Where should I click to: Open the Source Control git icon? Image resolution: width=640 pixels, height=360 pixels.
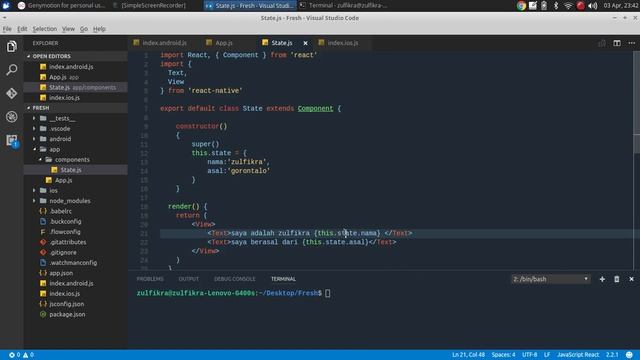pyautogui.click(x=11, y=93)
